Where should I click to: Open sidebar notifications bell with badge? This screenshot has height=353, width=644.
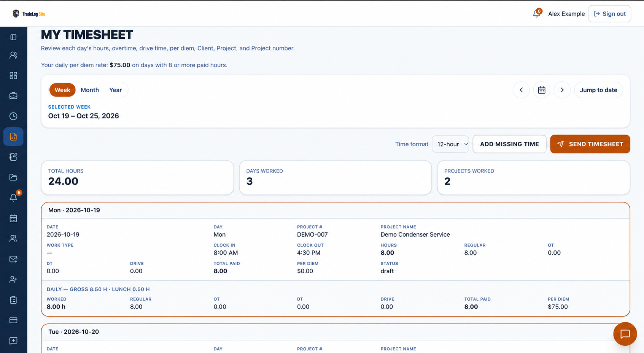pos(13,198)
